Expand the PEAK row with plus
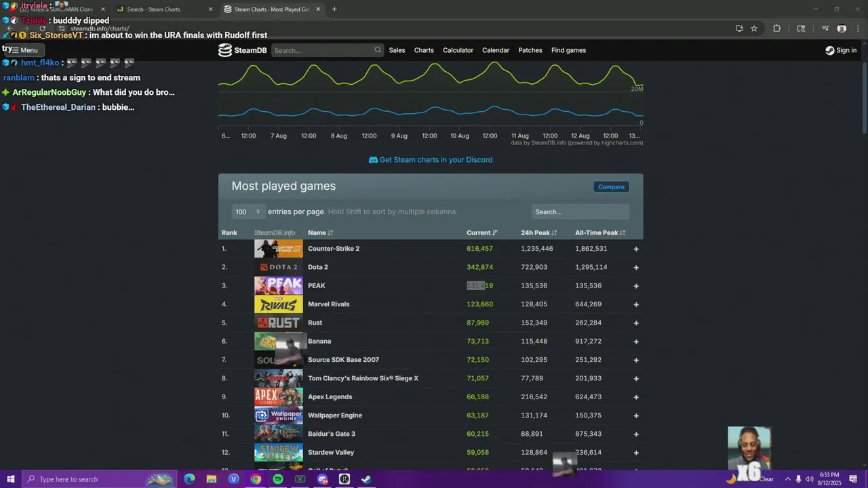 [x=636, y=285]
